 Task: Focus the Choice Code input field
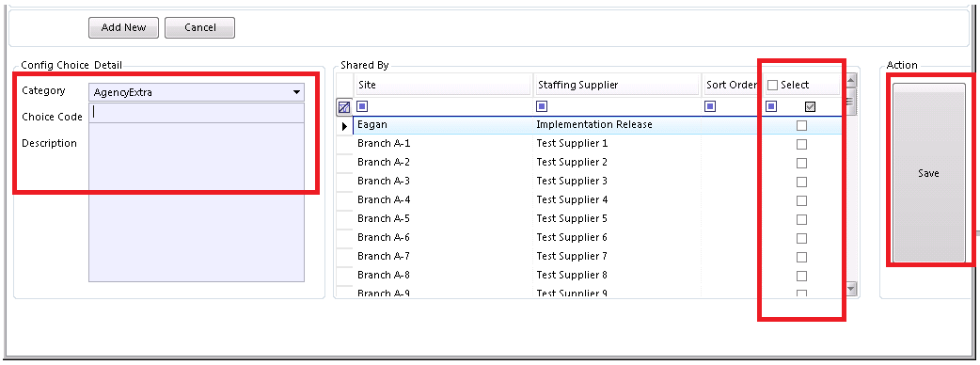(197, 113)
